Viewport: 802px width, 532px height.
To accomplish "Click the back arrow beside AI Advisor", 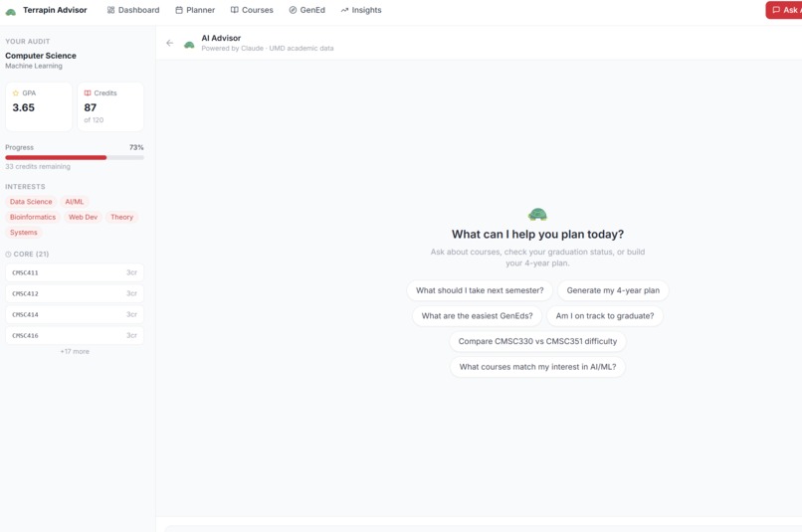I will 170,43.
